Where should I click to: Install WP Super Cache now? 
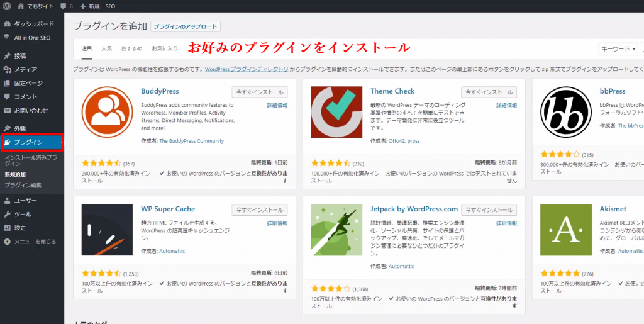tap(260, 210)
